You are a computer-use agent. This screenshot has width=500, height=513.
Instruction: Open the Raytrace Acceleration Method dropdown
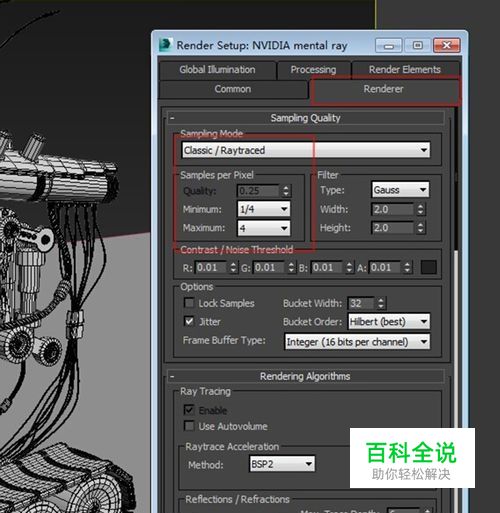click(282, 464)
